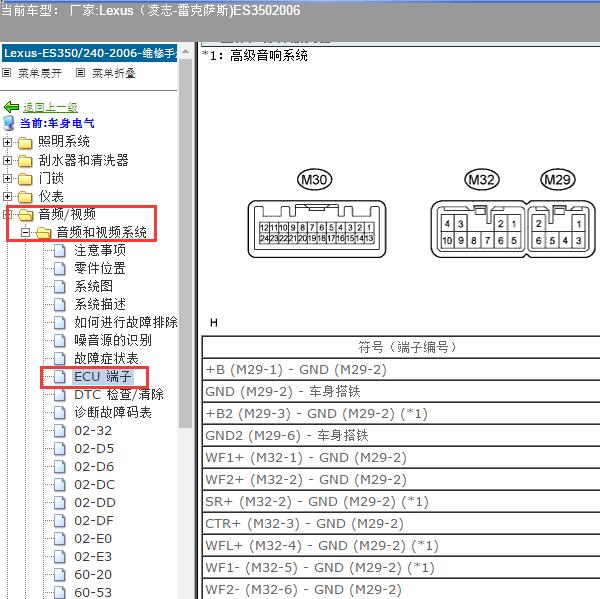The image size is (600, 599).
Task: Click the page icon beside 系统图
Action: [61, 286]
